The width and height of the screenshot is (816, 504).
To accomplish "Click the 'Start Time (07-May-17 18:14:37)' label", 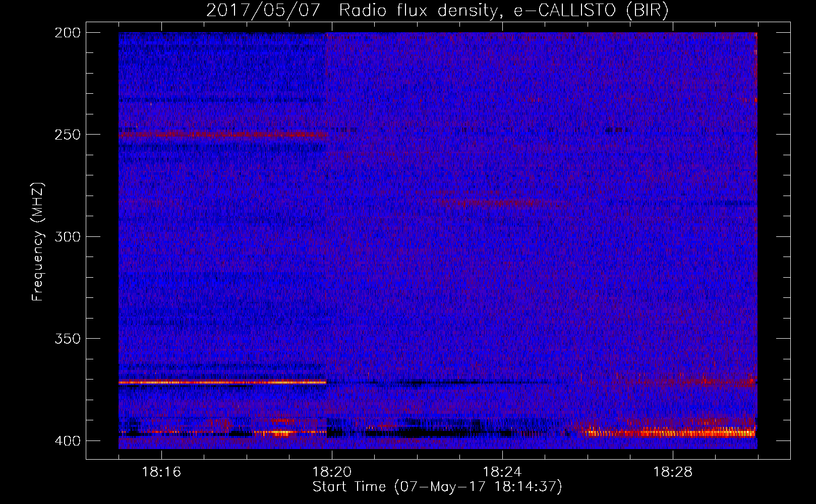I will tap(437, 487).
